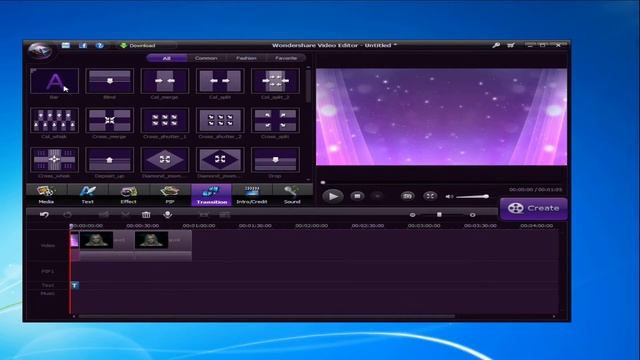The image size is (640, 360).
Task: Enter full screen preview
Action: pos(430,196)
